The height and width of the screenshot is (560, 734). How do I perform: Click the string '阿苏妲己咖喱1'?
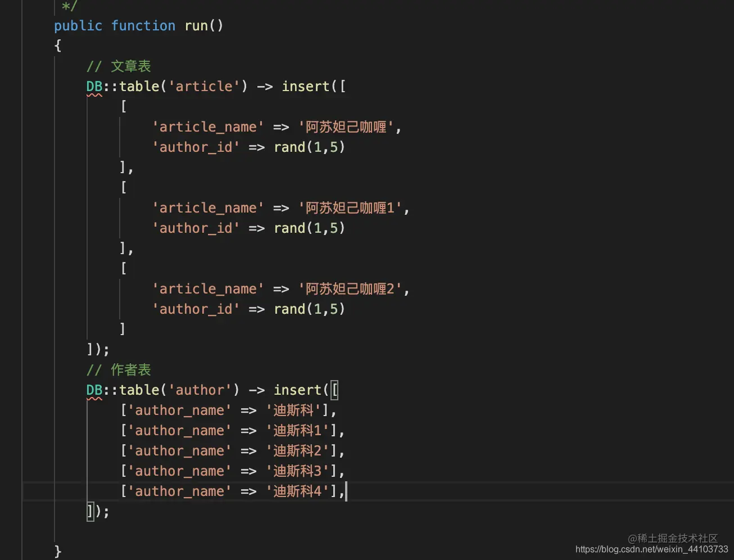pos(350,208)
